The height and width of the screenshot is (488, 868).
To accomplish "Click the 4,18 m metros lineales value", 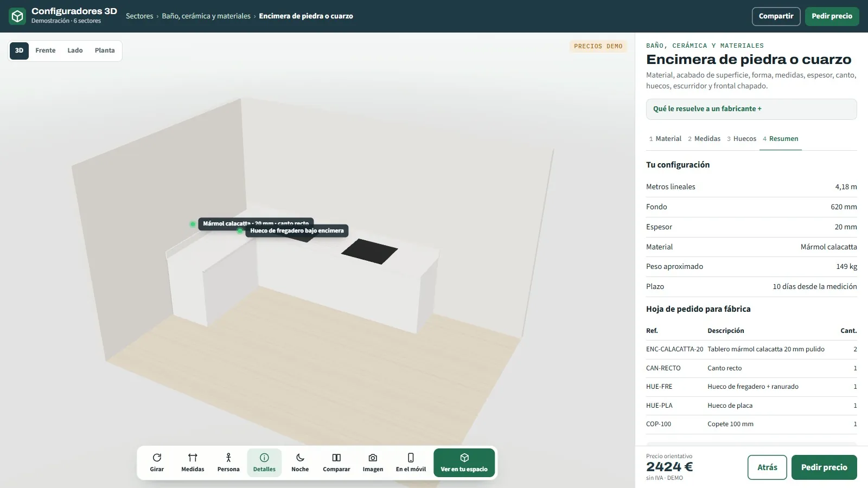I will [x=846, y=187].
